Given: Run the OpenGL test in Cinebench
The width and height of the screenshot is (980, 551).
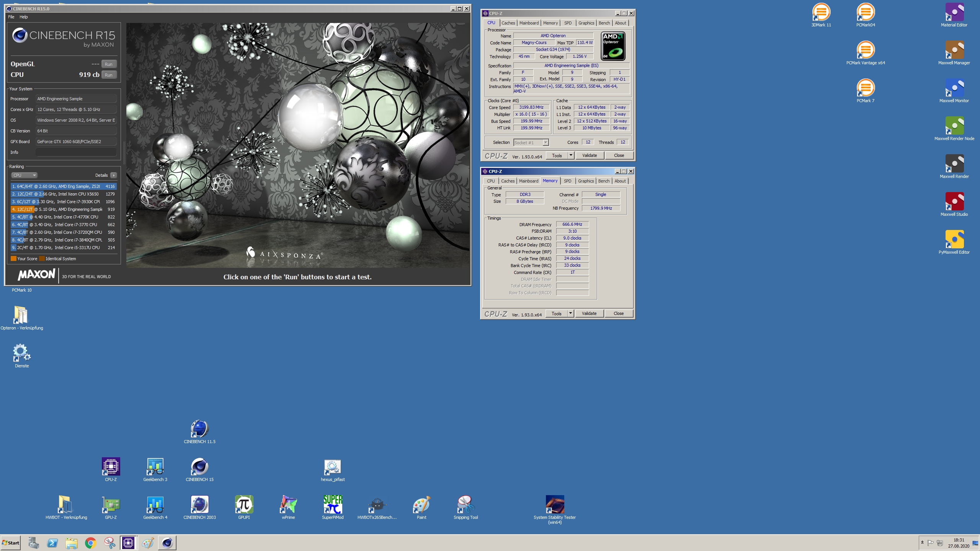Looking at the screenshot, I should tap(109, 64).
